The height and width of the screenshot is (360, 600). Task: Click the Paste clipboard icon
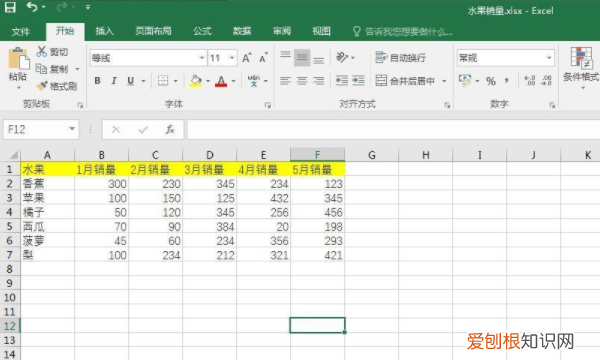pos(18,59)
